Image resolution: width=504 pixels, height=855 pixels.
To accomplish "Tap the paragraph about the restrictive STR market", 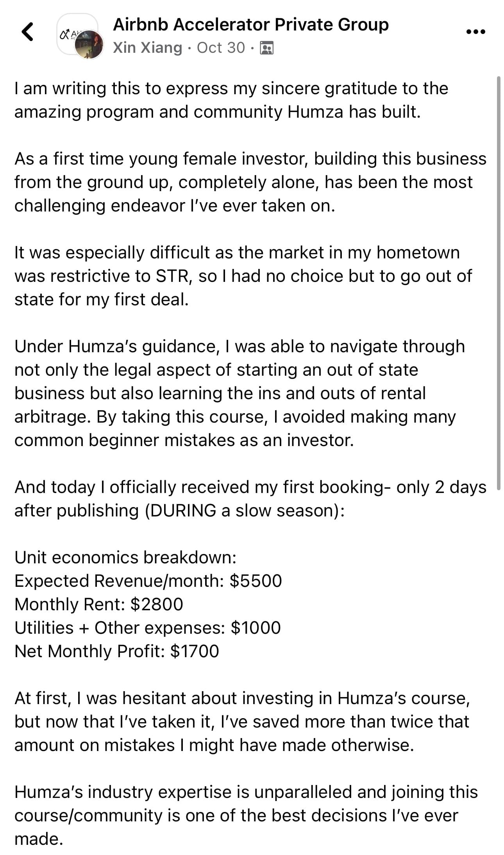I will pos(242,276).
